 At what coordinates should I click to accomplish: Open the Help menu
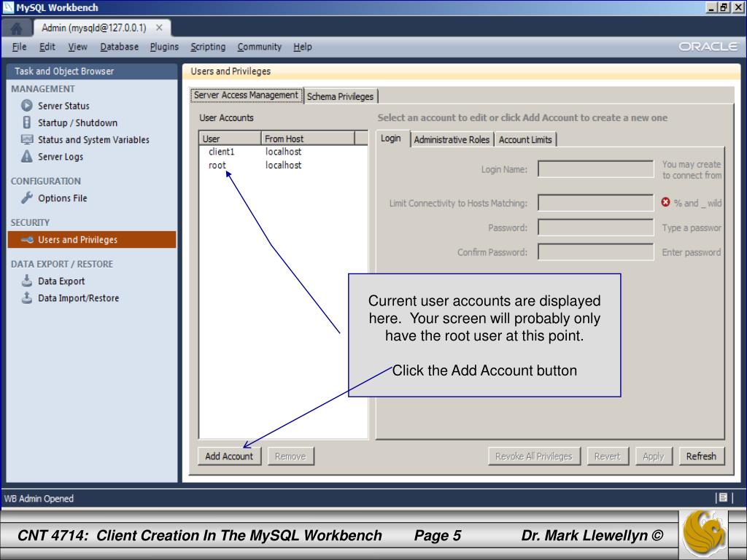[303, 47]
